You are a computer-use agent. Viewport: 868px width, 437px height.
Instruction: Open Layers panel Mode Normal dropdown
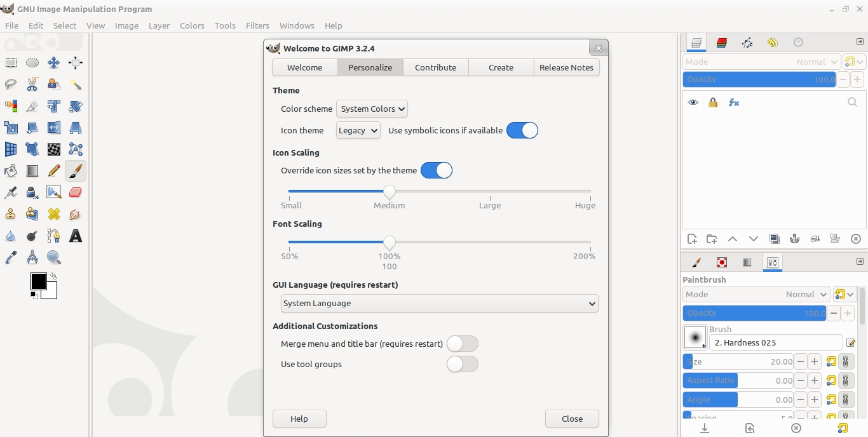(762, 62)
